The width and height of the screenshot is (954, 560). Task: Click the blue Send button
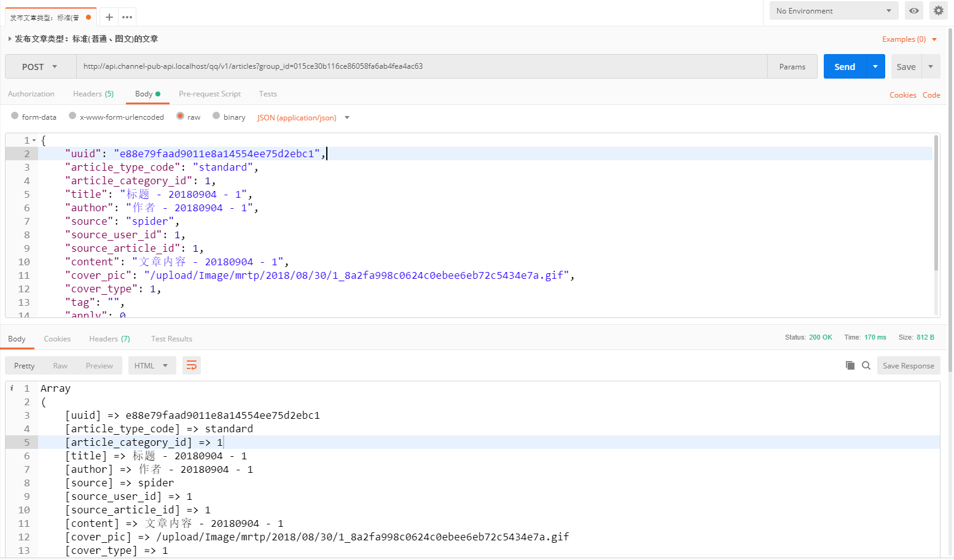pyautogui.click(x=844, y=67)
